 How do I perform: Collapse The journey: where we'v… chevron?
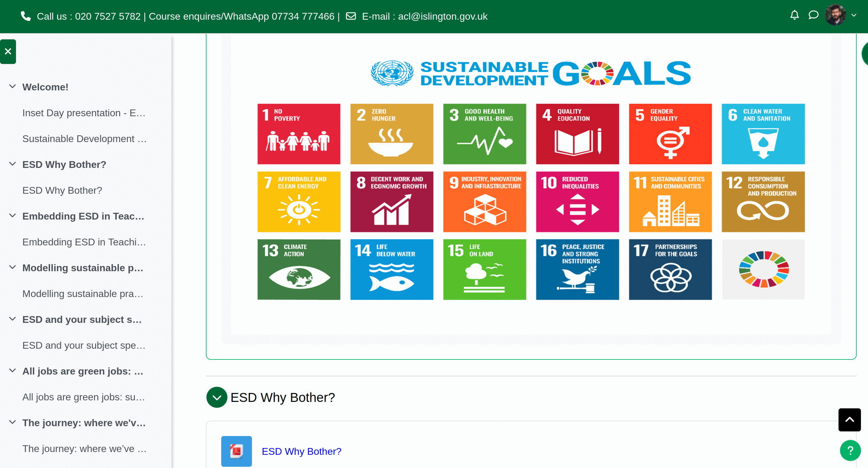[13, 422]
